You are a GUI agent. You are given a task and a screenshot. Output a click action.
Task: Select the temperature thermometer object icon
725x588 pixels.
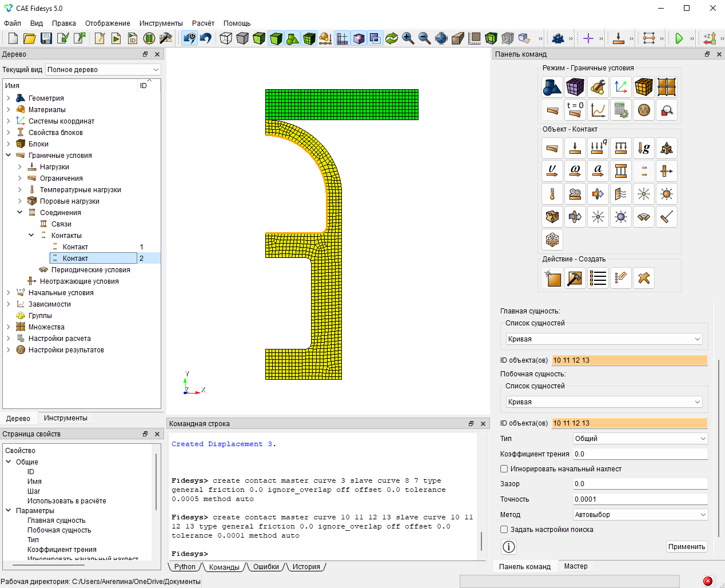552,194
